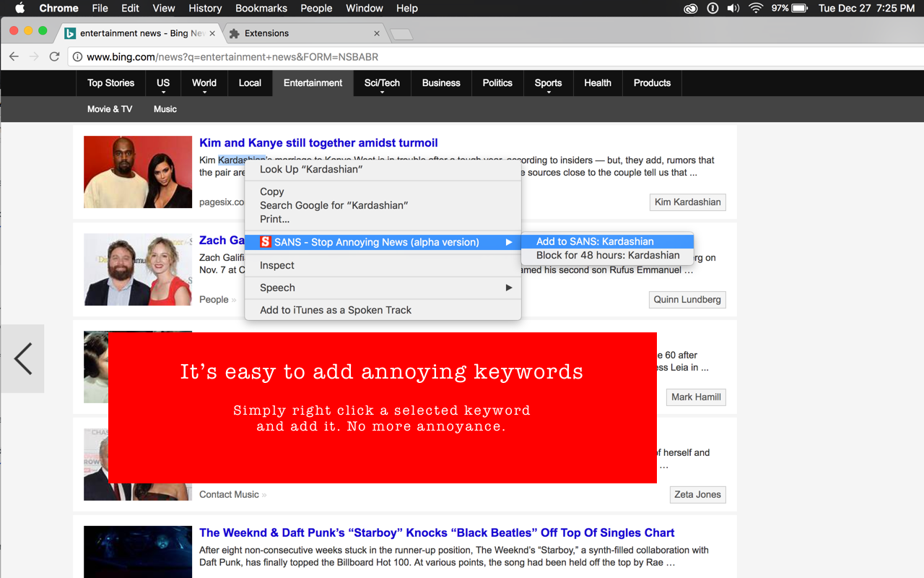The height and width of the screenshot is (578, 924).
Task: Open the Movie & TV subcategory
Action: click(x=110, y=109)
